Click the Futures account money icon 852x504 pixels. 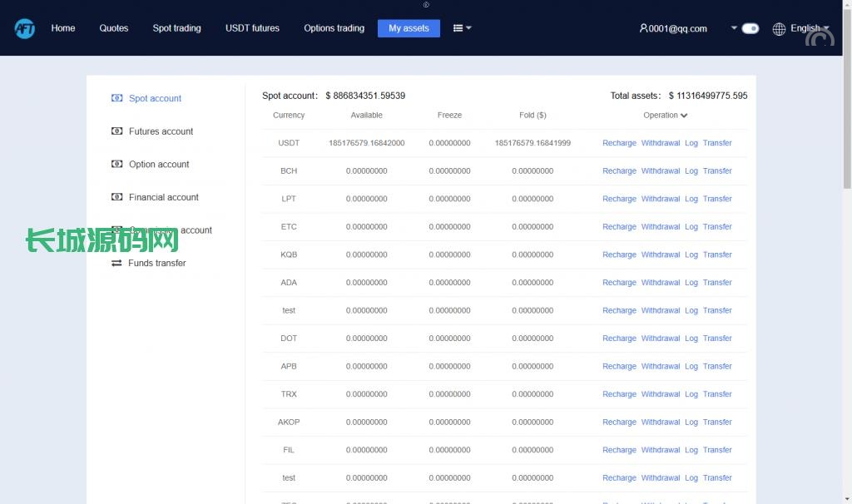pyautogui.click(x=117, y=131)
